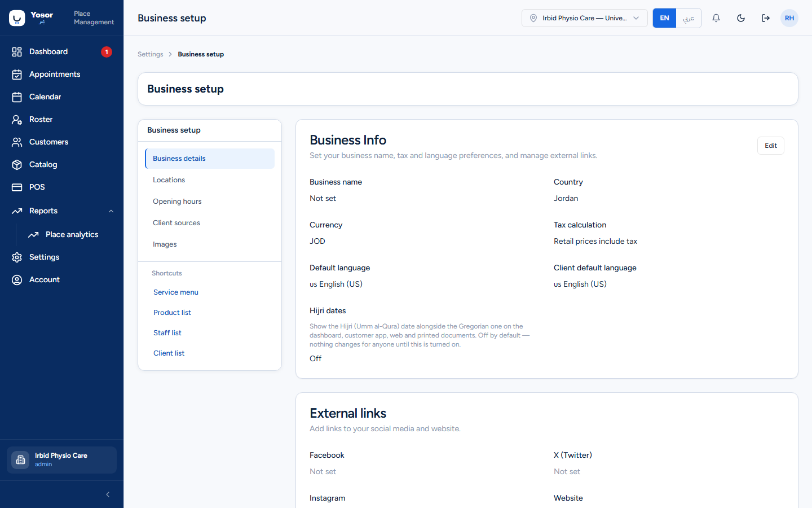This screenshot has height=508, width=812.
Task: Click the Catalog box icon
Action: point(17,165)
